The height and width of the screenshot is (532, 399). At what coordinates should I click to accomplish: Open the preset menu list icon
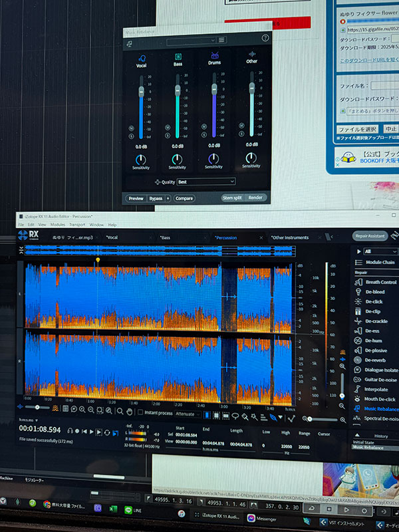pos(221,40)
